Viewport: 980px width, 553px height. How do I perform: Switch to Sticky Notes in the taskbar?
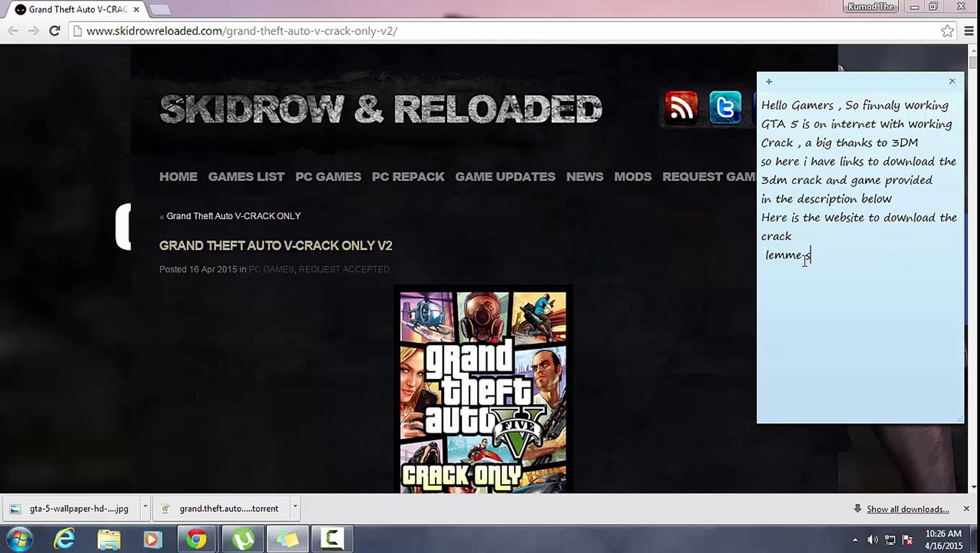point(288,539)
